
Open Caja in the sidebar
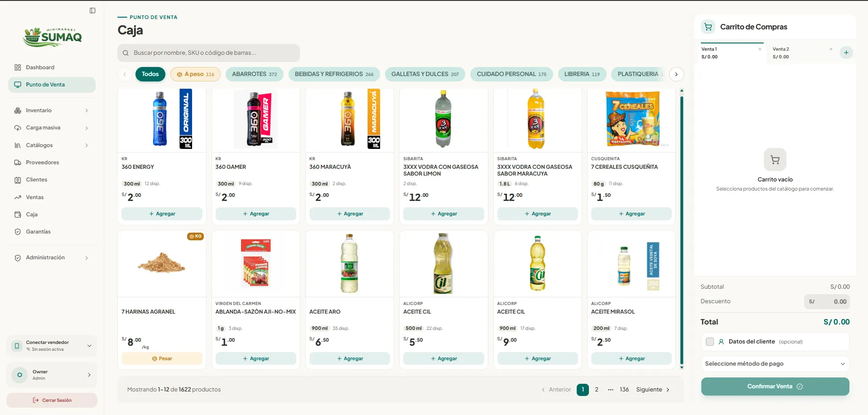[x=52, y=215]
